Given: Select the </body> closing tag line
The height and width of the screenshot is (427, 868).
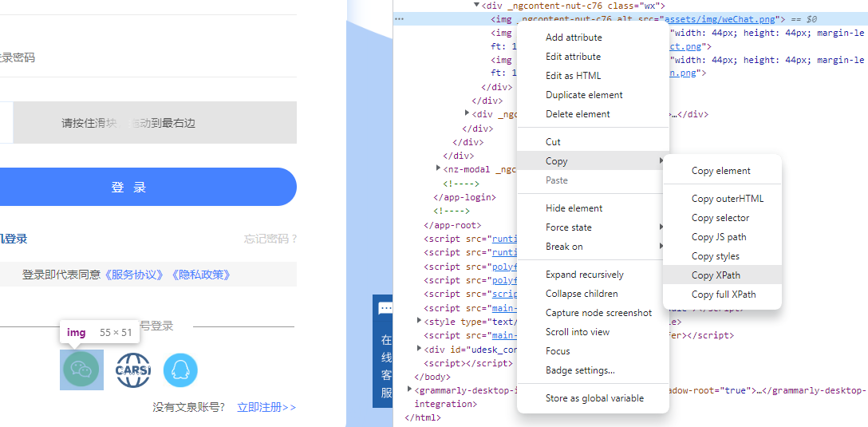Looking at the screenshot, I should point(432,378).
